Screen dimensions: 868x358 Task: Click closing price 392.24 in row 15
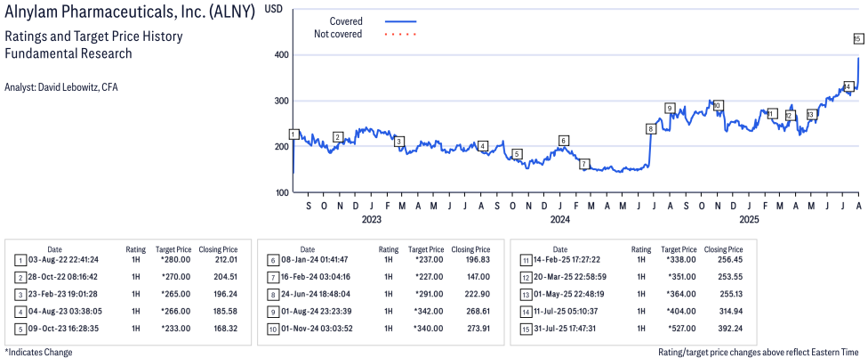click(x=731, y=329)
